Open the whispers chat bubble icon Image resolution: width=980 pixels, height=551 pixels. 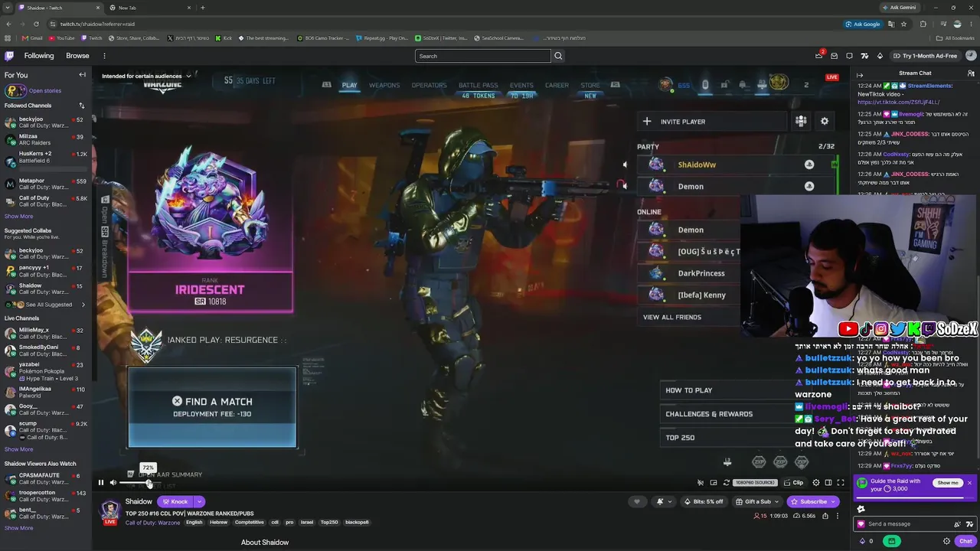849,56
